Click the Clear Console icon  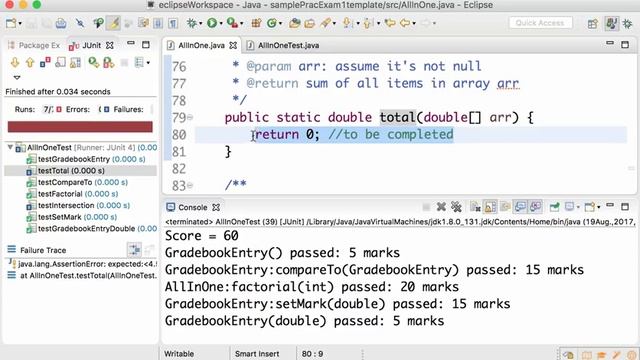point(475,207)
